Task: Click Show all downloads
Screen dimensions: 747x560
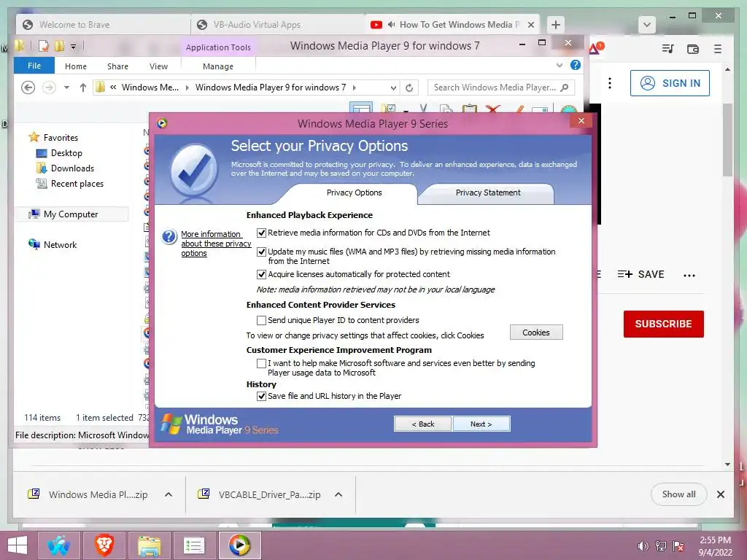Action: pos(678,494)
